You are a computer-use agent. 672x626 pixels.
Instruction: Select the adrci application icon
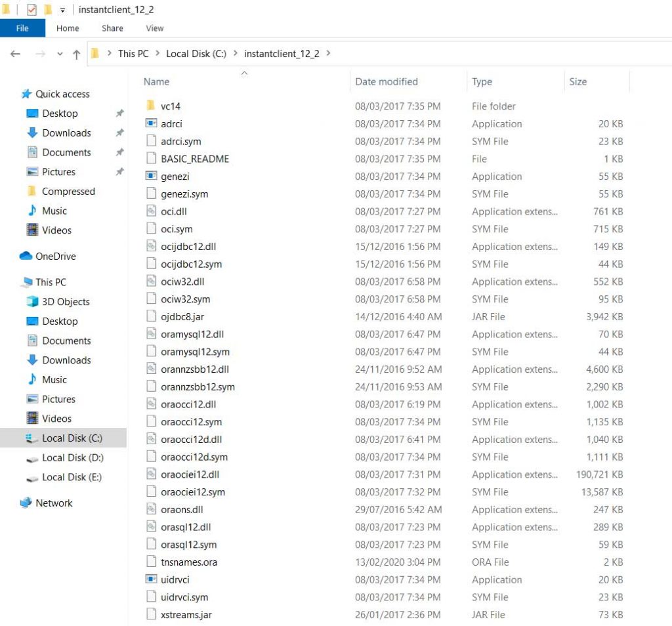150,123
